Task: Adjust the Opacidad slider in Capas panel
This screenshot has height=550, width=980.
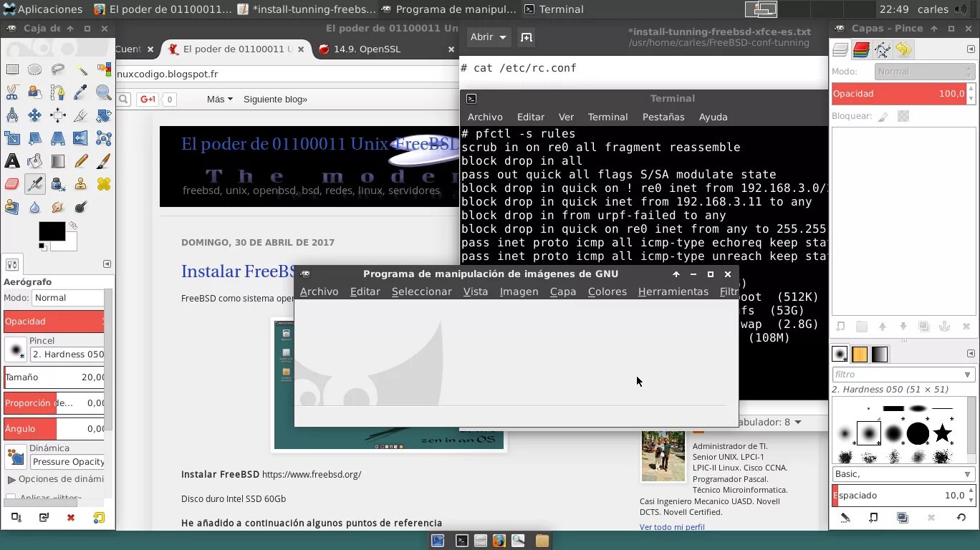Action: (898, 94)
